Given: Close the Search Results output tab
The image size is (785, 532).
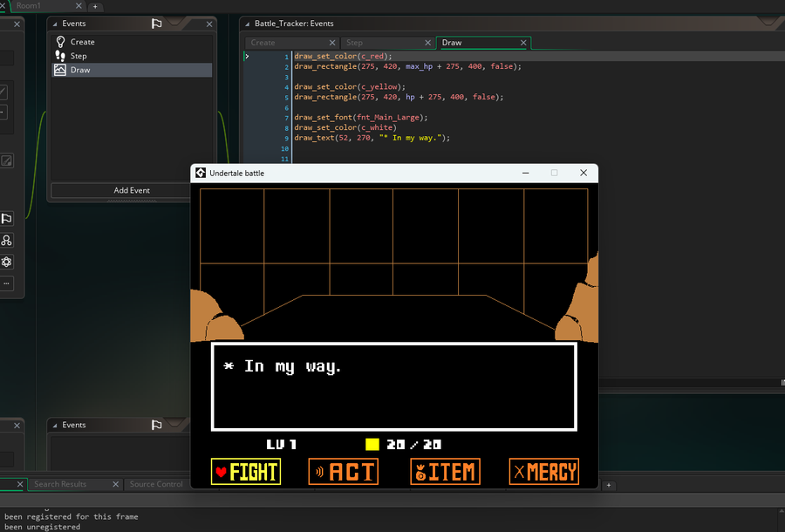Looking at the screenshot, I should [116, 484].
